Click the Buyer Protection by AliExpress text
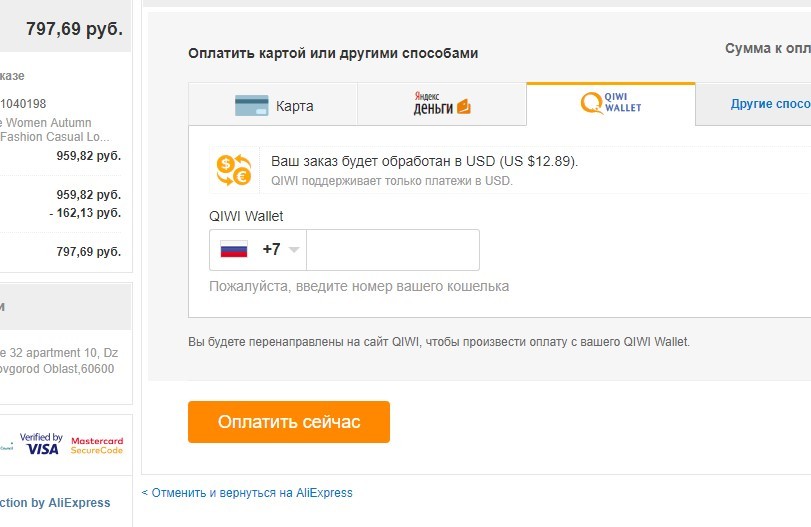 (x=55, y=503)
